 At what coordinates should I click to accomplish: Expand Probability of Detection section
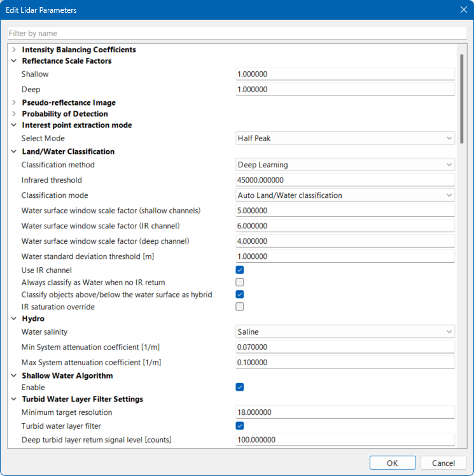coord(14,114)
